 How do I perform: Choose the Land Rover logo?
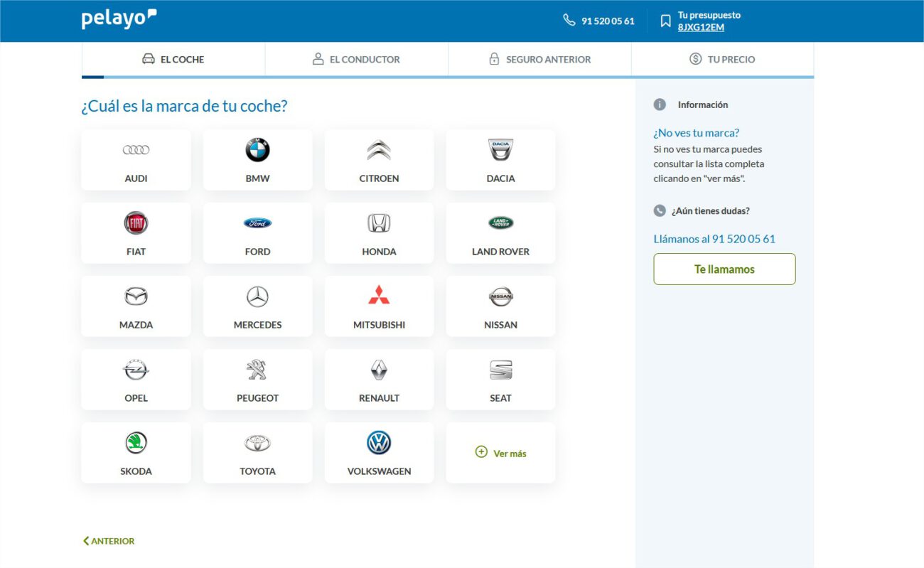pyautogui.click(x=500, y=223)
